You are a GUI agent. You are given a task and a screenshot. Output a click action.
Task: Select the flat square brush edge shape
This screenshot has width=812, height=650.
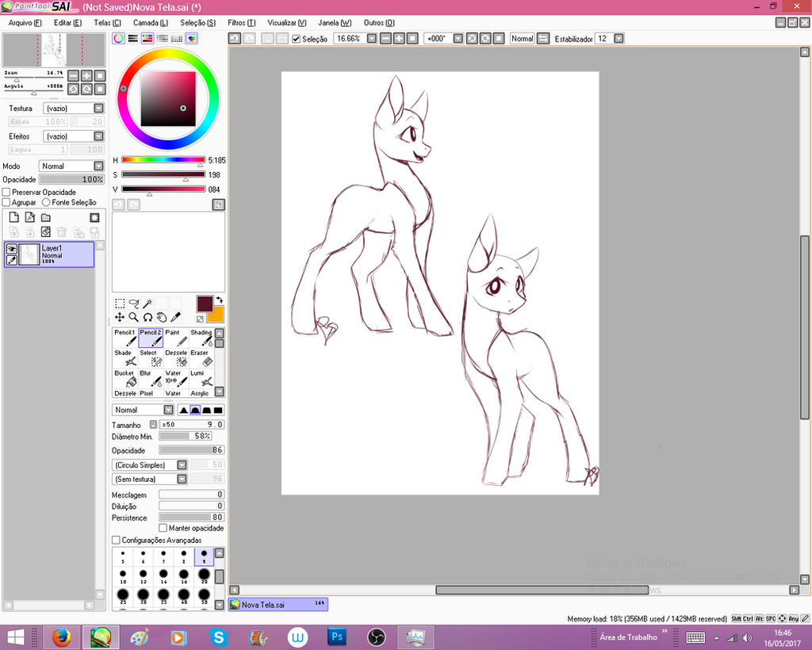click(218, 410)
